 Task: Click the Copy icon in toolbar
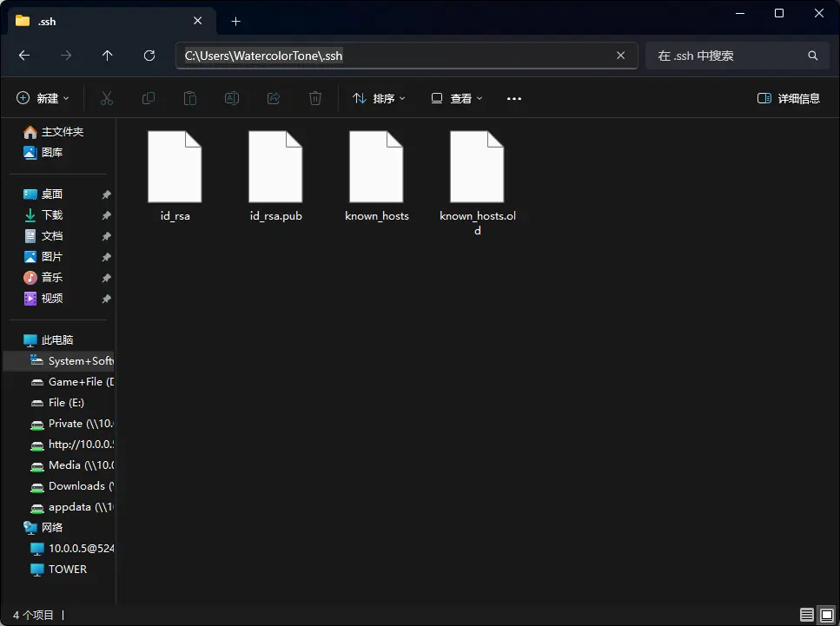click(149, 98)
